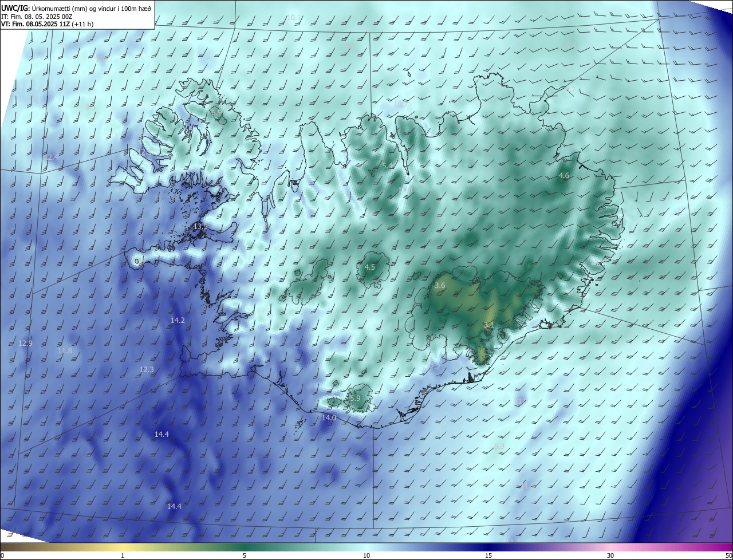This screenshot has width=733, height=560.
Task: Select the colour scale tick labelled 5
Action: click(x=245, y=555)
